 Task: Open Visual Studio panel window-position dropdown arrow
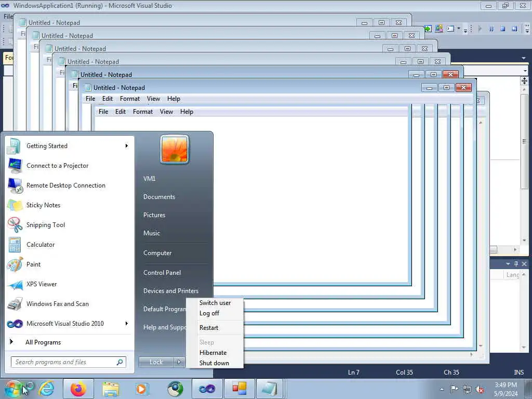pos(508,263)
